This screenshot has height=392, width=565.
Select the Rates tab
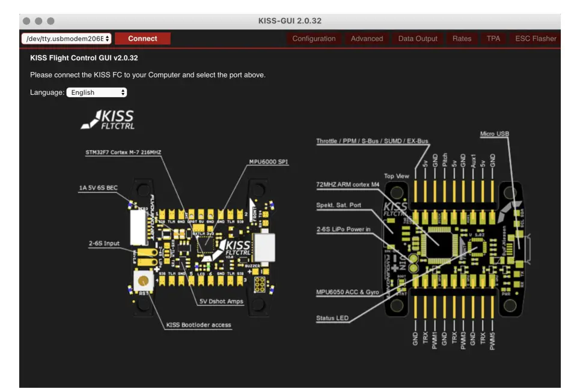tap(462, 38)
